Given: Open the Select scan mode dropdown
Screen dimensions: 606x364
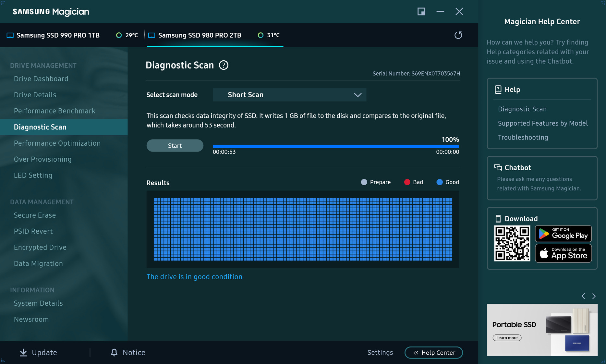Looking at the screenshot, I should tap(289, 95).
